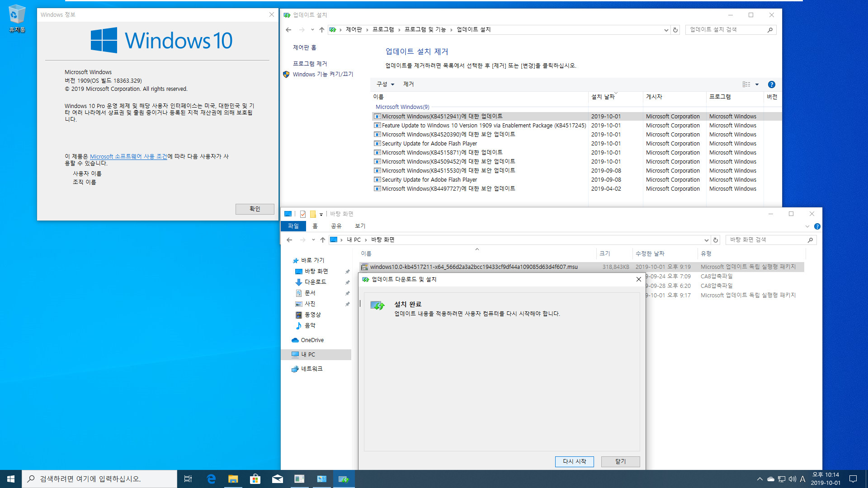Select 내 PC in navigation pane
The width and height of the screenshot is (868, 488).
[x=316, y=355]
